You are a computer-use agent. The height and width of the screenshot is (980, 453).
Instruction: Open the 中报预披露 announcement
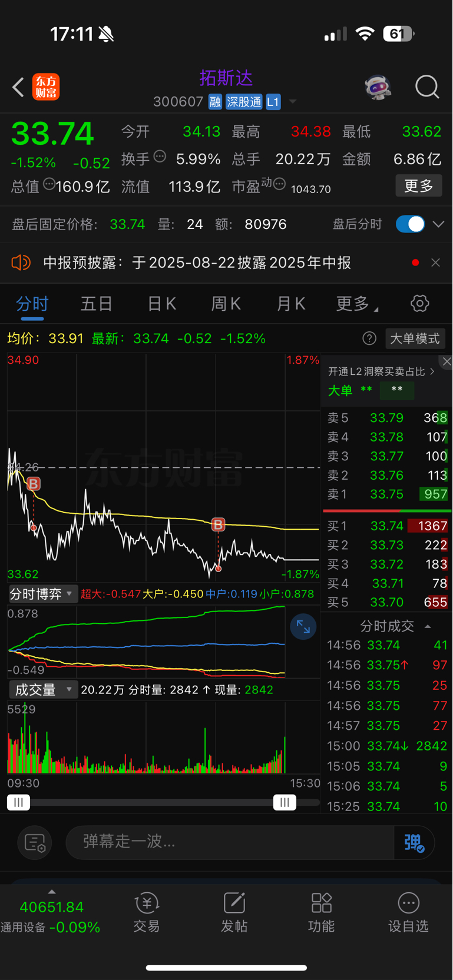pos(197,263)
